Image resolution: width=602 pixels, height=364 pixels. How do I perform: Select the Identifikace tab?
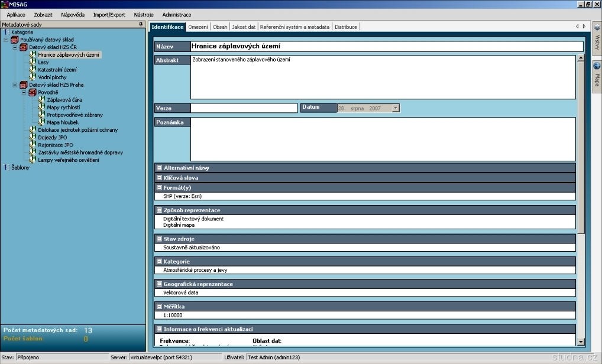coord(167,27)
